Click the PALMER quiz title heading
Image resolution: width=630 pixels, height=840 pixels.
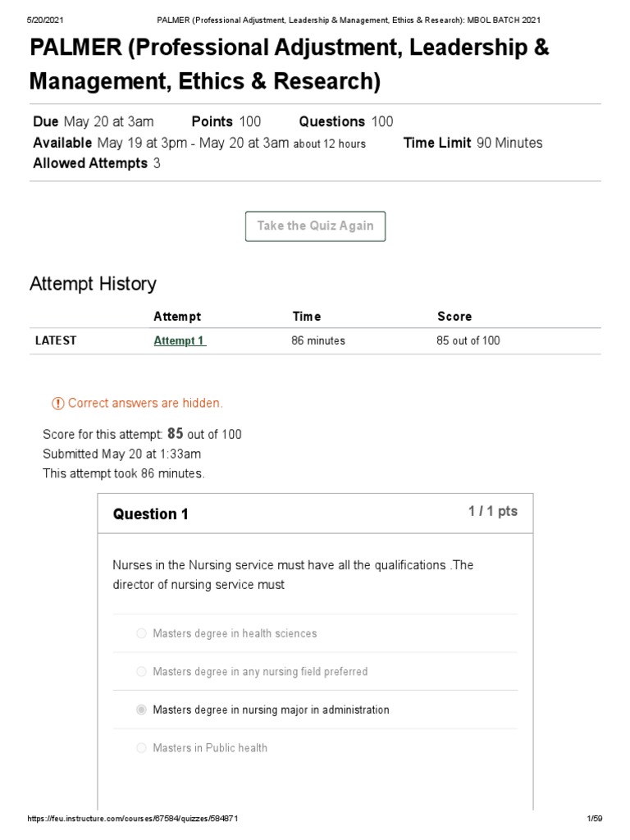pos(290,64)
